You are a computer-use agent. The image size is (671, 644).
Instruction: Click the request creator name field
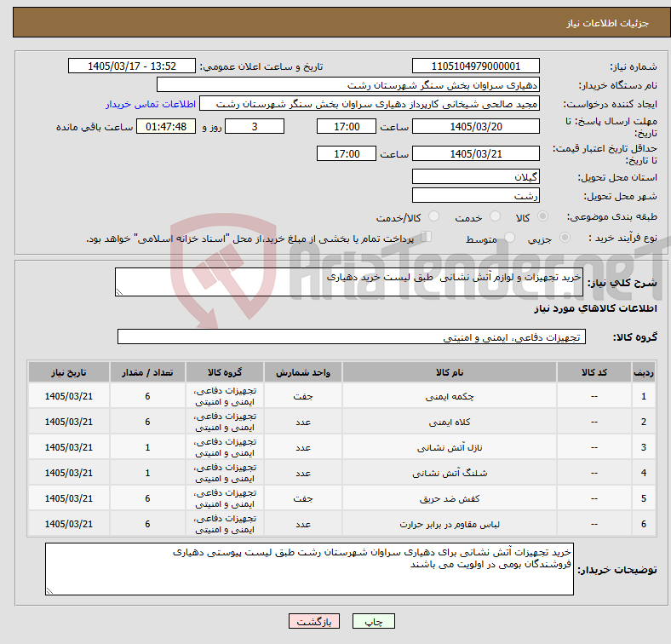click(x=370, y=104)
